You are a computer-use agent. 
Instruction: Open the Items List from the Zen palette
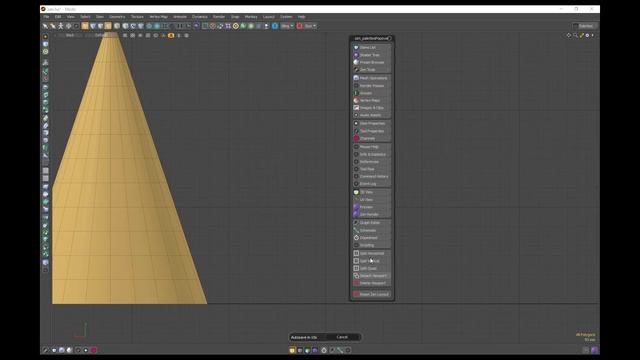[x=371, y=47]
